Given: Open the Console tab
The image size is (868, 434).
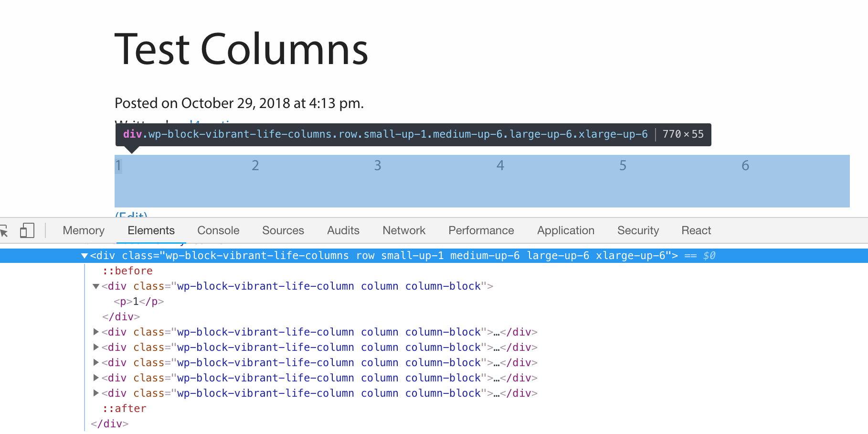Looking at the screenshot, I should click(218, 230).
